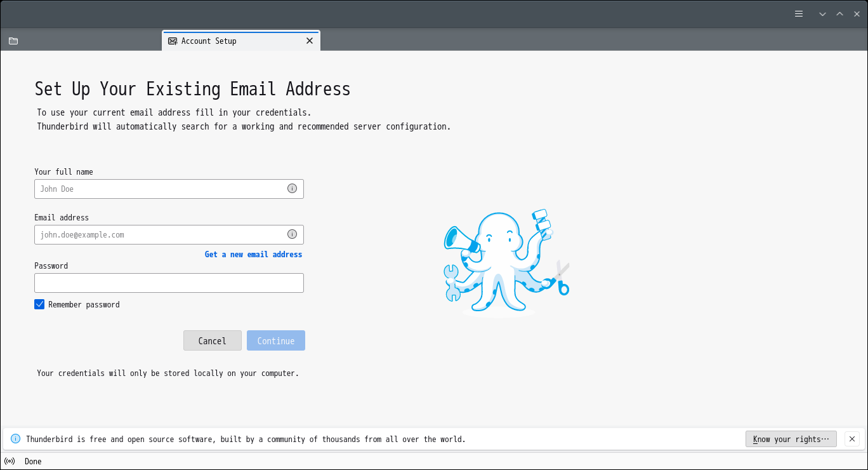Viewport: 868px width, 470px height.
Task: Click the octopus illustration
Action: coord(506,263)
